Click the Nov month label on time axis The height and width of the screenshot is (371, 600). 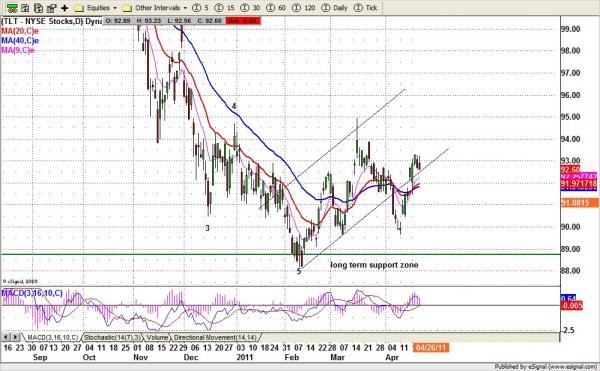pyautogui.click(x=140, y=357)
